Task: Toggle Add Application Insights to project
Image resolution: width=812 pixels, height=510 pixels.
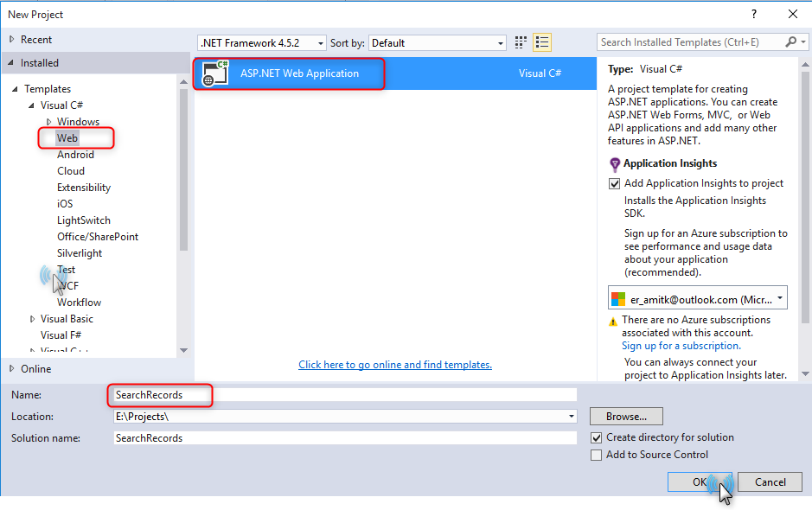Action: click(614, 183)
